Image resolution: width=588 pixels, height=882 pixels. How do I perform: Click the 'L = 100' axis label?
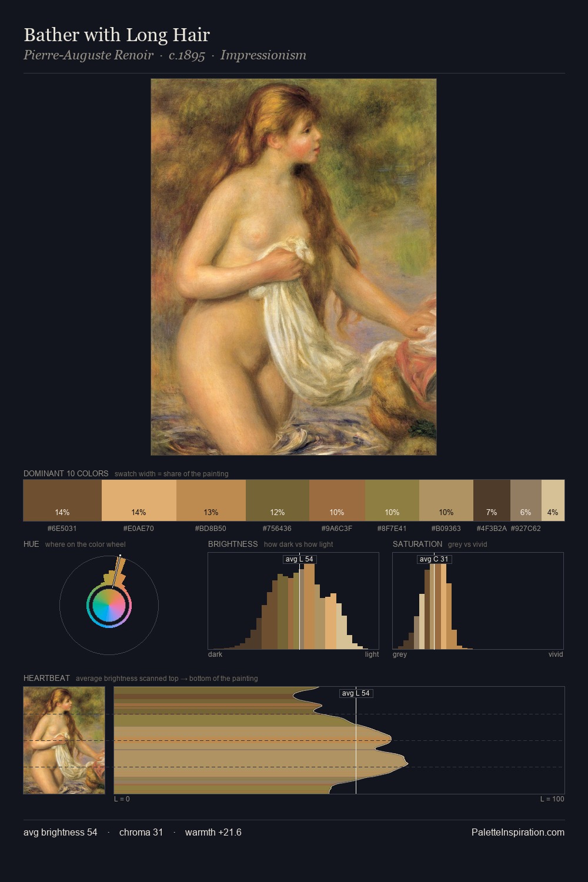[552, 799]
